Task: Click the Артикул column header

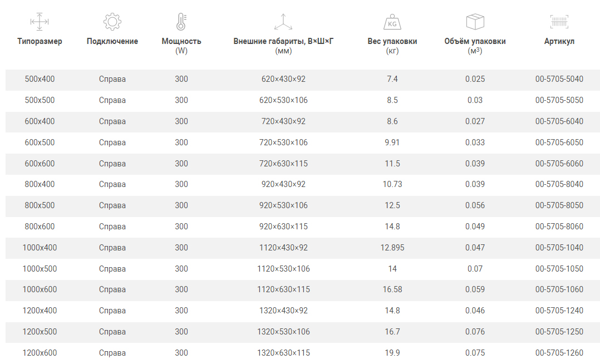Action: pyautogui.click(x=559, y=41)
